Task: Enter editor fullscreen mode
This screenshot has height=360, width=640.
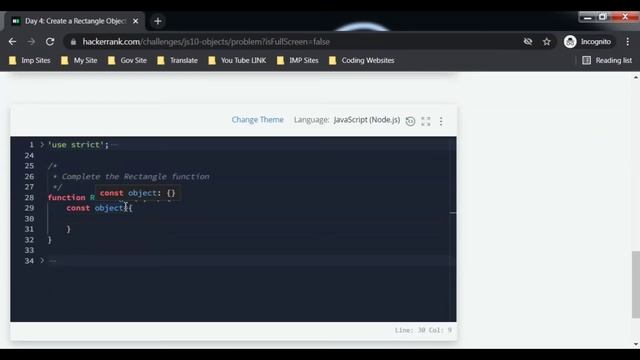Action: click(426, 121)
